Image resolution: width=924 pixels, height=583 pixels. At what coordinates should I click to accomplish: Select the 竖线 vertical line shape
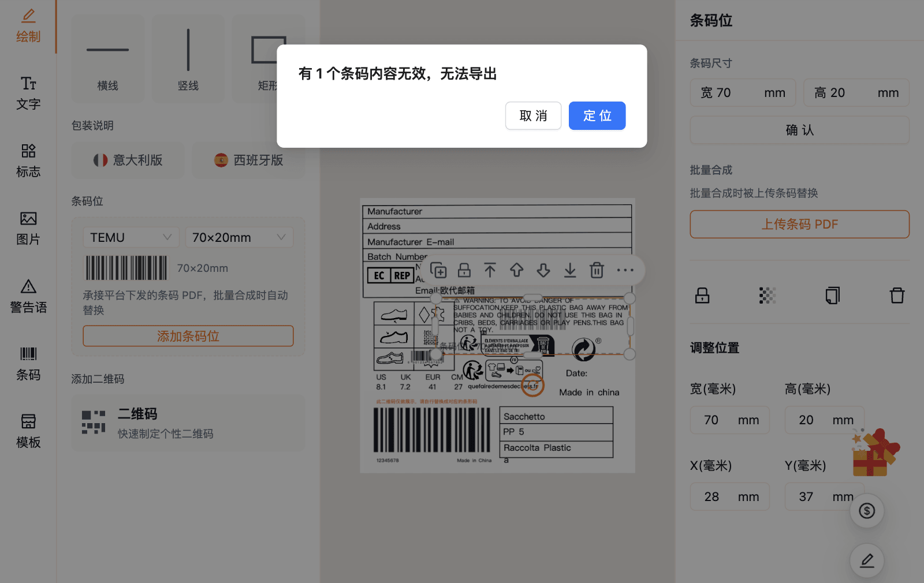pos(188,59)
